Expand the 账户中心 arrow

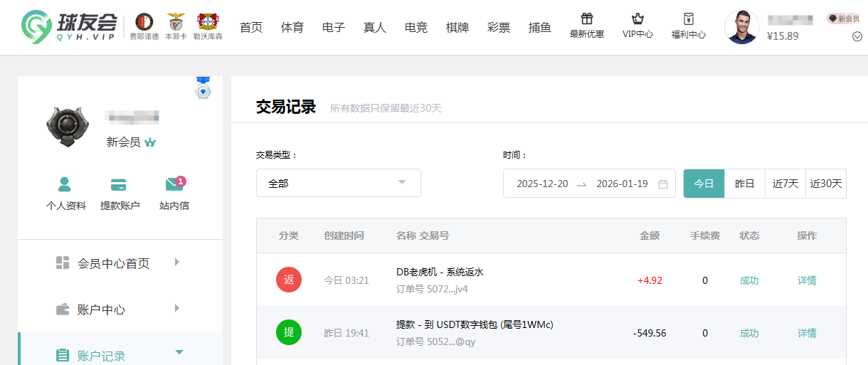point(177,308)
